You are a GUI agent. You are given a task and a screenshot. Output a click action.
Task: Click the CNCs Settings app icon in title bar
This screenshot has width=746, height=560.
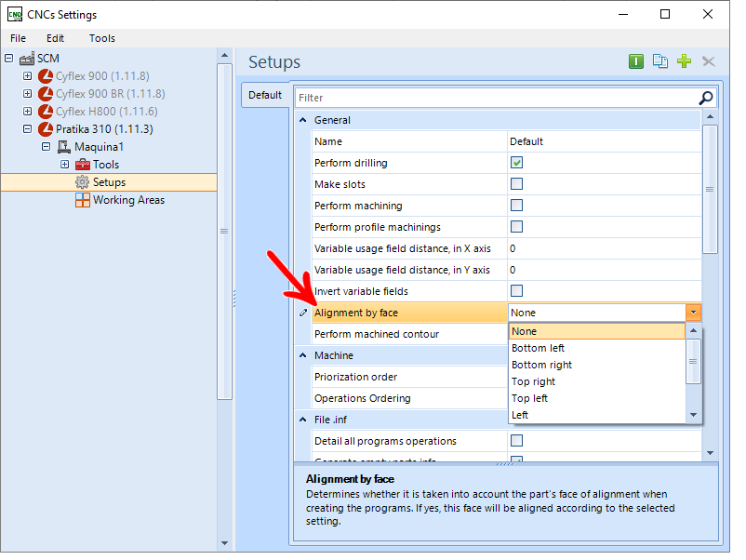(x=15, y=14)
